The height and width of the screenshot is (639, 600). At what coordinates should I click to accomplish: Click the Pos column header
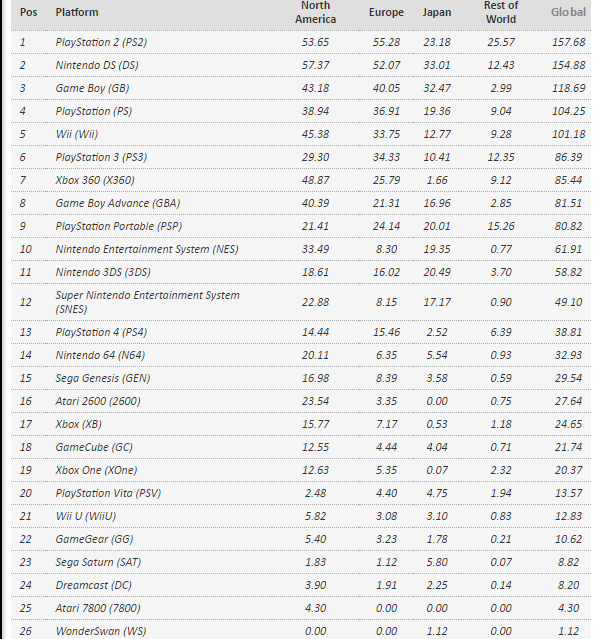(29, 12)
